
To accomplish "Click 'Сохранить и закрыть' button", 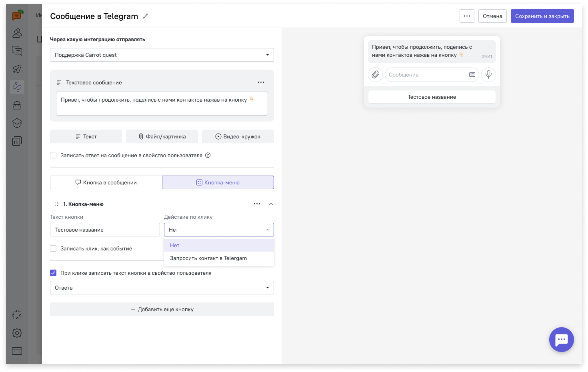I will pos(542,16).
